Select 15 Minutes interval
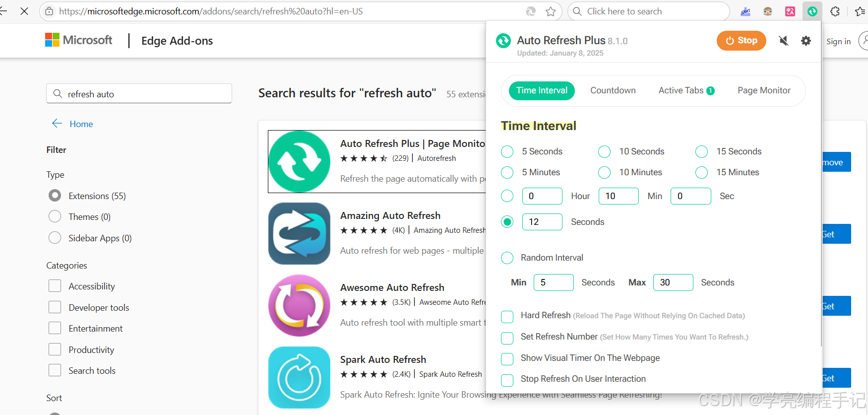 point(701,172)
